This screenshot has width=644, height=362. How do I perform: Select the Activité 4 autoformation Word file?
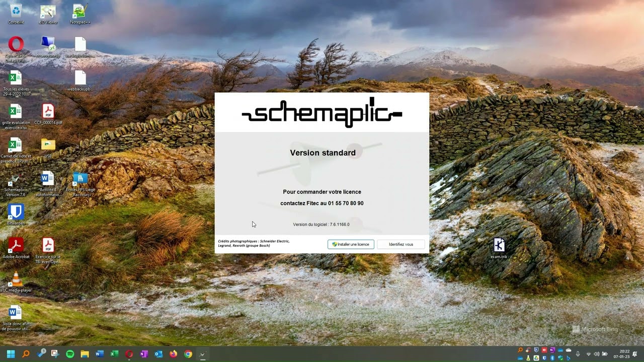48,184
